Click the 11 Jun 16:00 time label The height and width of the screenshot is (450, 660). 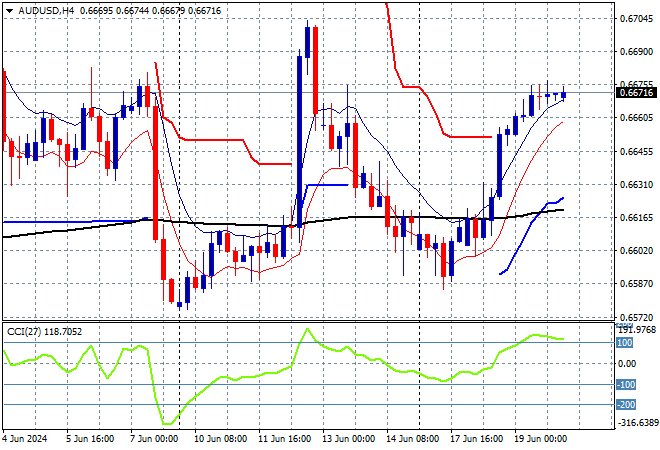pyautogui.click(x=285, y=439)
